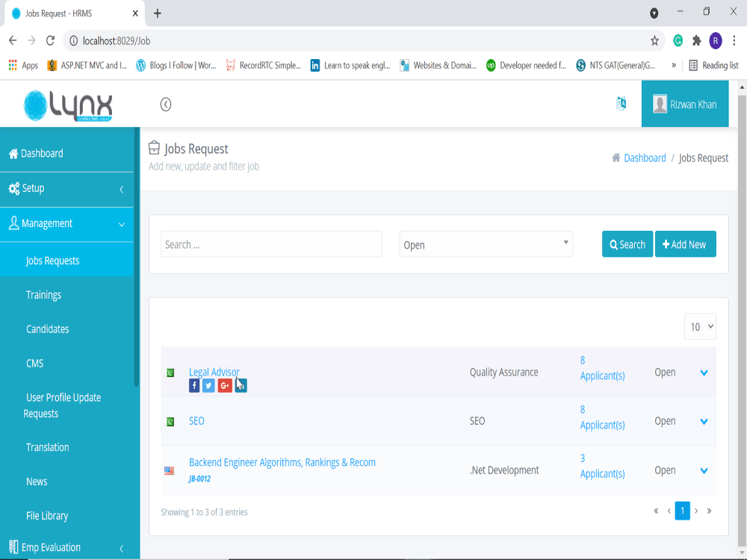This screenshot has height=560, width=747.
Task: Open the SEO job link
Action: 196,421
